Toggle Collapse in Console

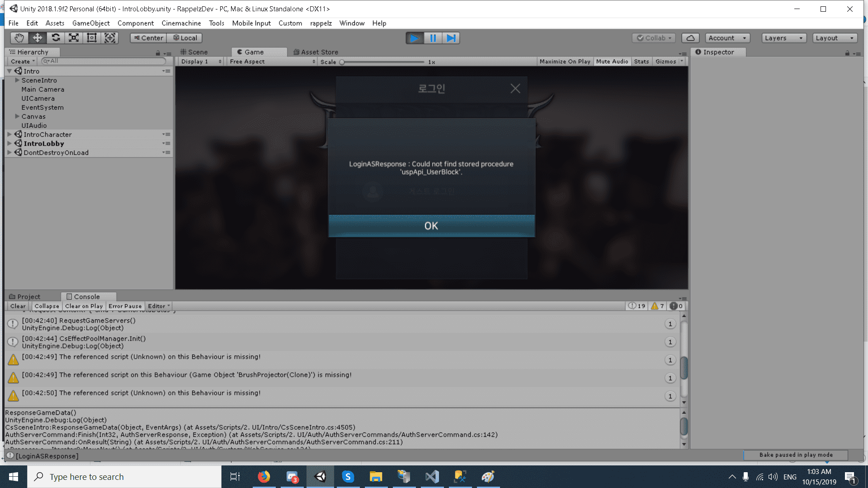point(47,306)
